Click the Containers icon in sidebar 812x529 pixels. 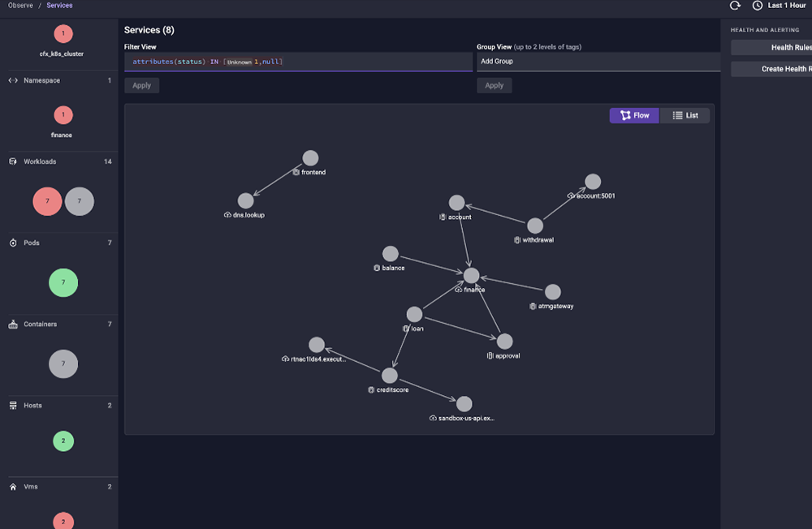pos(13,324)
